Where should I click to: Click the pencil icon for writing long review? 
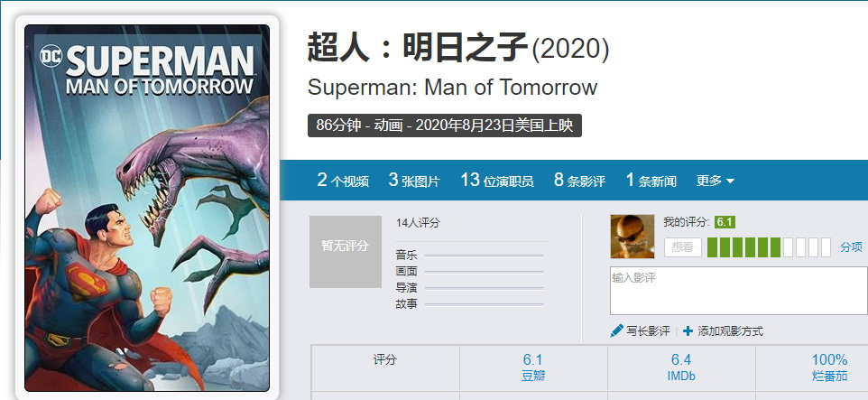[616, 330]
